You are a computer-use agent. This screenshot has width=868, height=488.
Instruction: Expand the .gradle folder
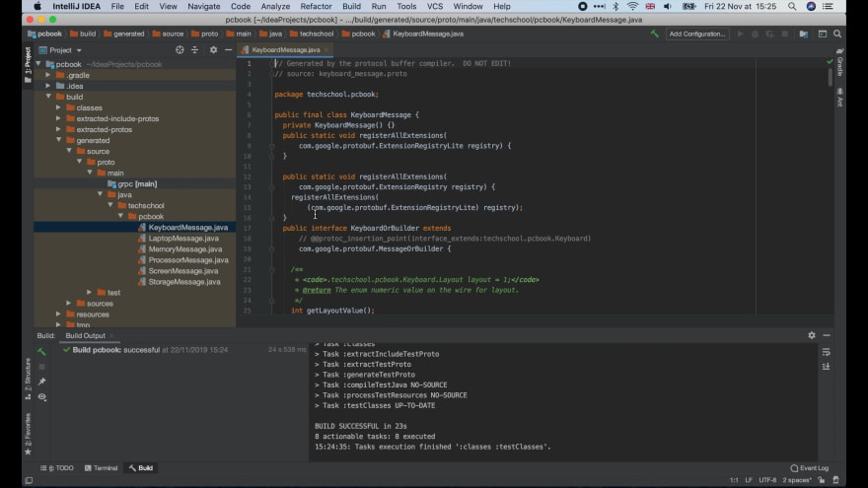(x=48, y=75)
